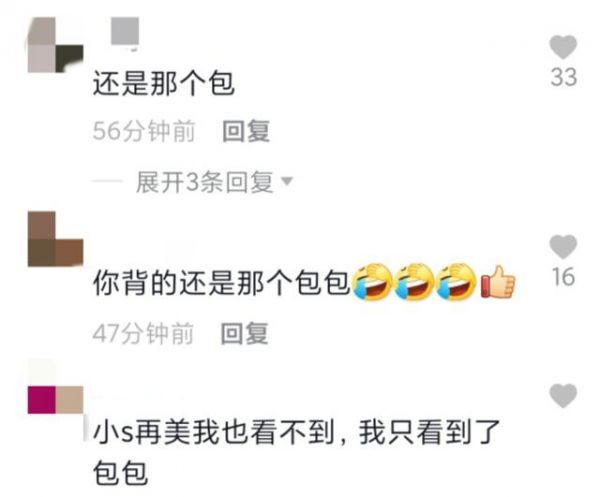Viewport: 600px width, 497px height.
Task: Click the comment text 还是那个包
Action: [x=163, y=83]
